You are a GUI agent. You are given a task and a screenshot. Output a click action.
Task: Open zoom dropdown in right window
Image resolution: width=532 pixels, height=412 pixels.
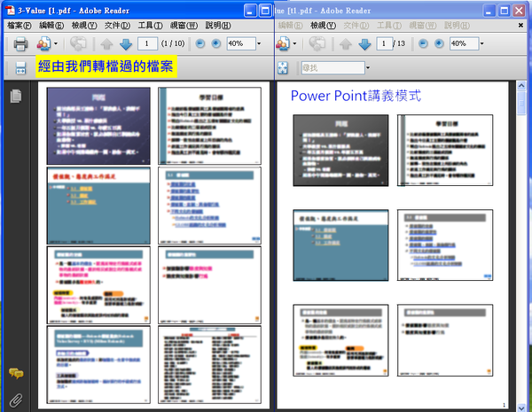tap(482, 43)
